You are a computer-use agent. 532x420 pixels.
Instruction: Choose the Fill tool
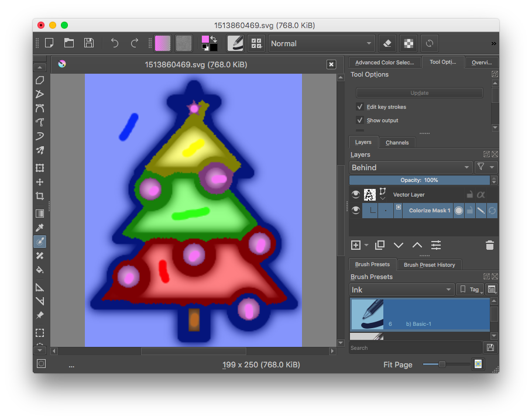40,270
